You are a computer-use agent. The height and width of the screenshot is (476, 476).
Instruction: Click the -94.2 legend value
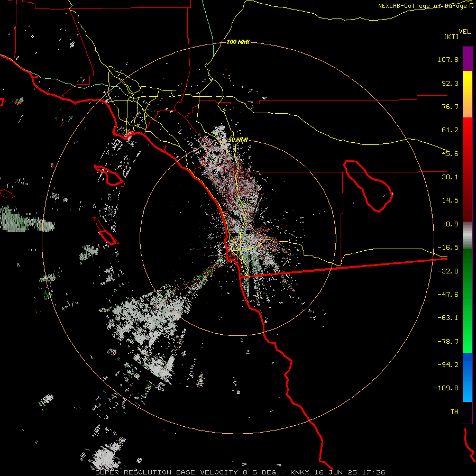[x=448, y=365]
